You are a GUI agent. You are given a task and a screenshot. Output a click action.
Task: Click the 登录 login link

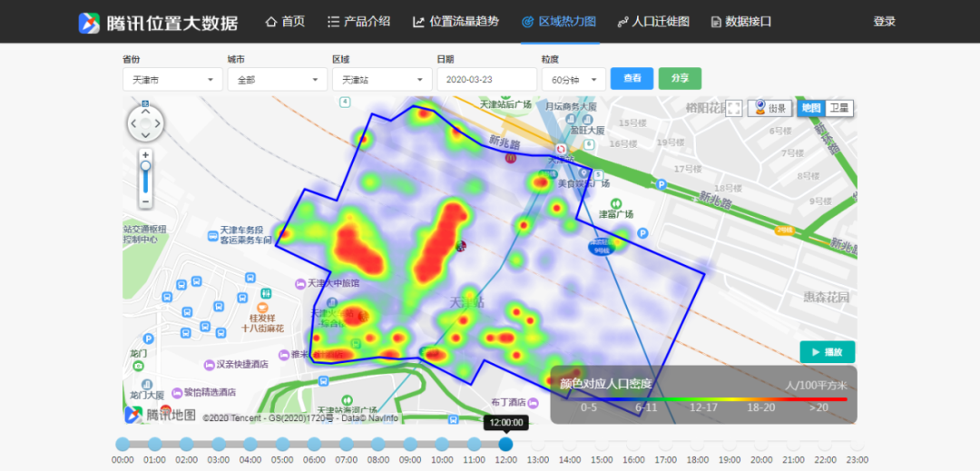pyautogui.click(x=885, y=22)
